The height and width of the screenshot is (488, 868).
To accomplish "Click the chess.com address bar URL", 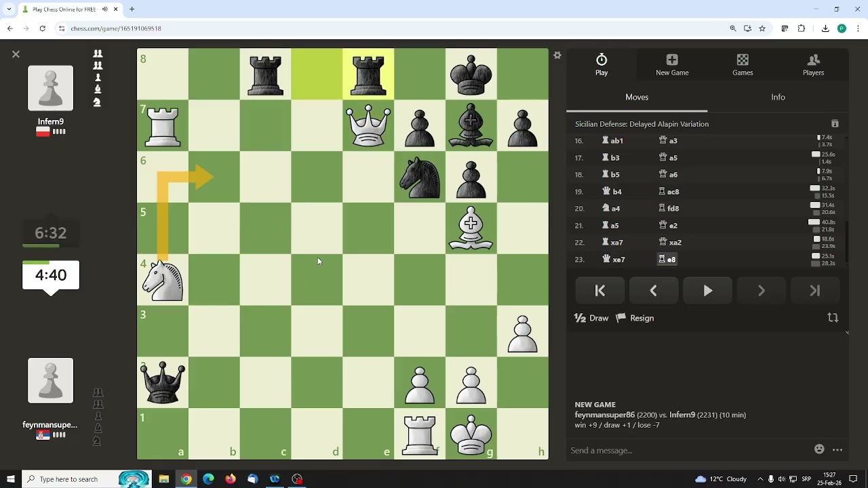I will 116,28.
